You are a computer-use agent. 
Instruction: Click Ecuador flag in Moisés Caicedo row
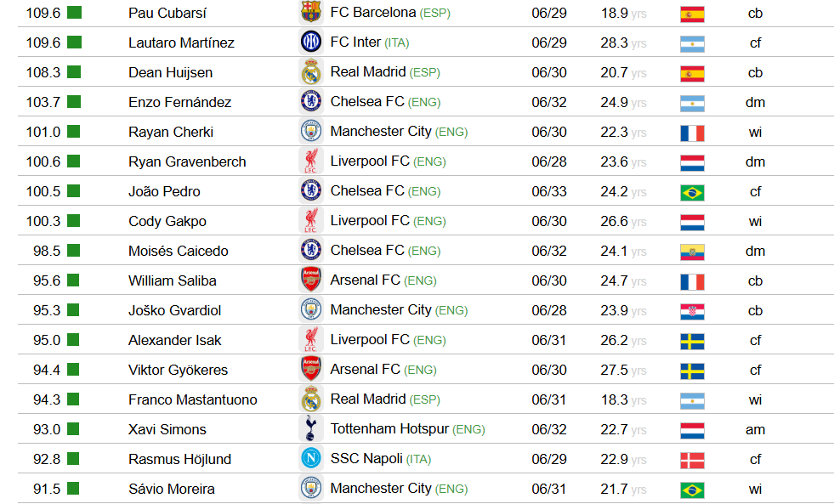(x=692, y=252)
